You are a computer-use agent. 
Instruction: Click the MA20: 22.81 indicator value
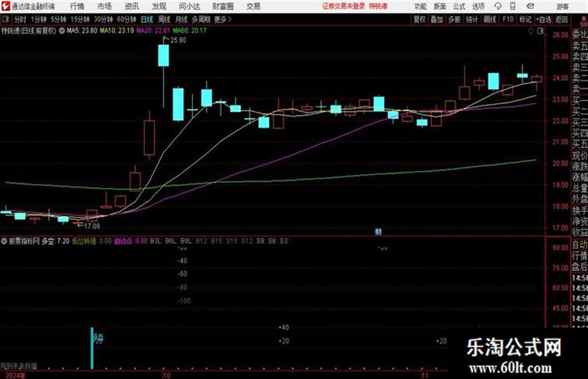coord(153,30)
